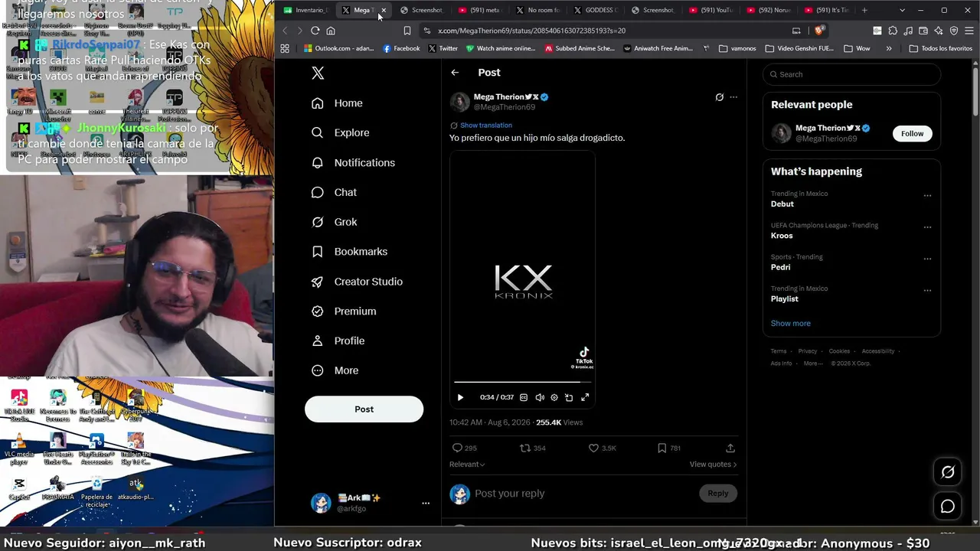Seek on the video progress bar
Viewport: 980px width, 551px height.
(522, 382)
